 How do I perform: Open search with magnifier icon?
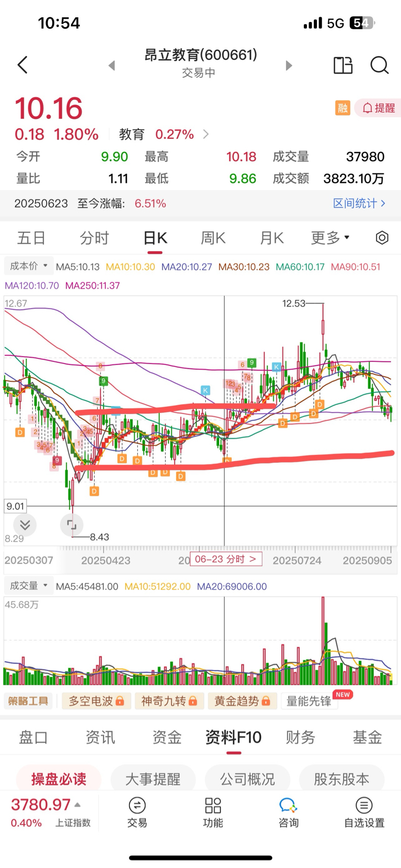[380, 65]
